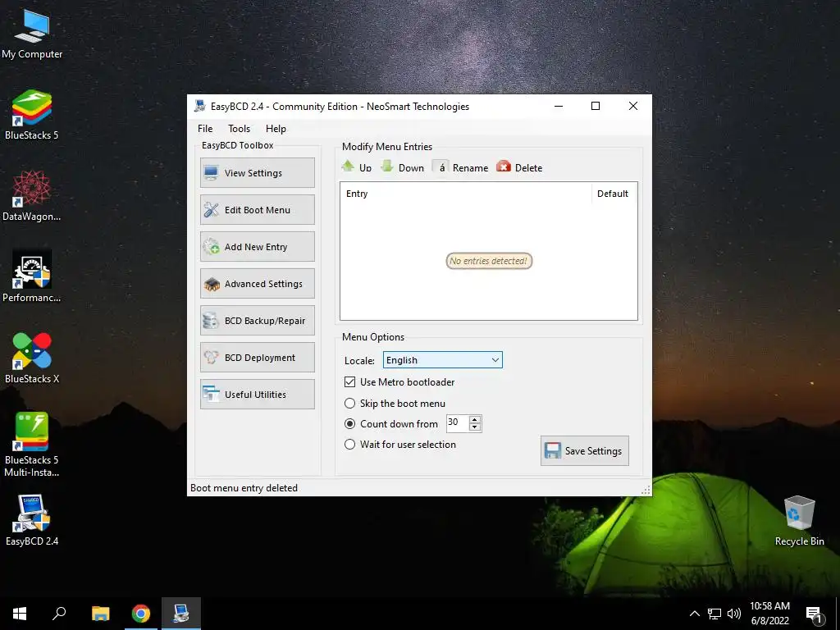840x630 pixels.
Task: Click the Entry column header
Action: click(466, 194)
